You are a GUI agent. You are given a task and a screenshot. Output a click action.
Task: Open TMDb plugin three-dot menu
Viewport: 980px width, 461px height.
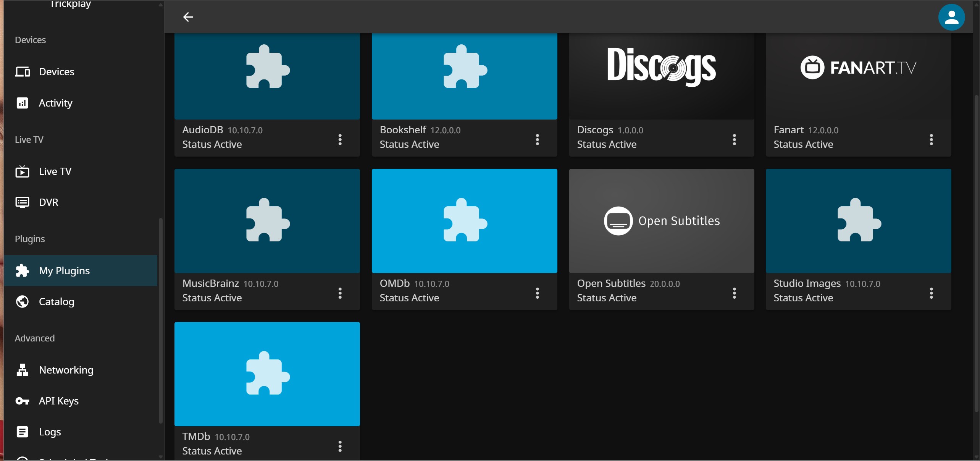point(340,446)
